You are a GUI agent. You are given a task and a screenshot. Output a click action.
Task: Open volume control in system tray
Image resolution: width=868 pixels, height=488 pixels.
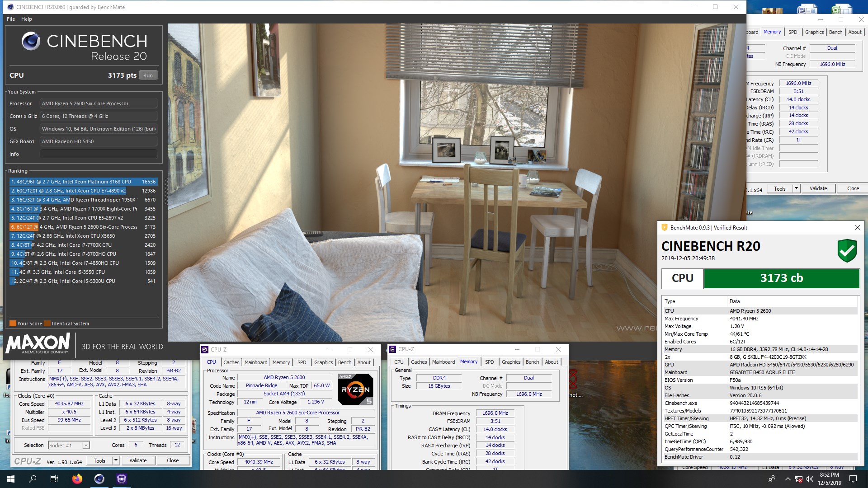[810, 479]
